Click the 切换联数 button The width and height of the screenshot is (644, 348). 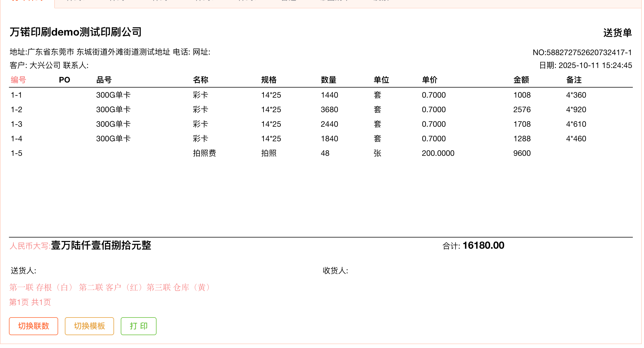pos(33,326)
